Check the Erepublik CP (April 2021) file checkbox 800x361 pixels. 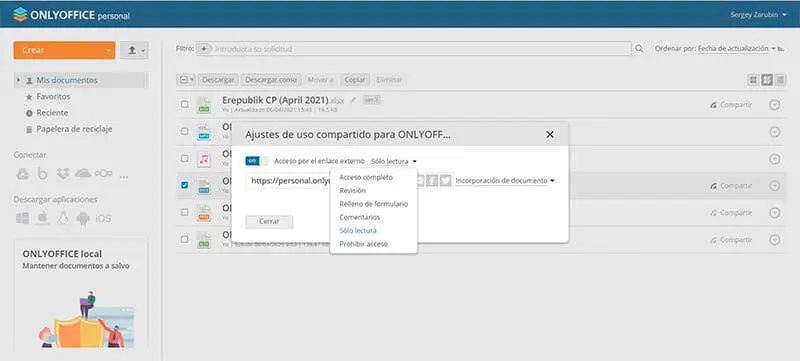184,105
